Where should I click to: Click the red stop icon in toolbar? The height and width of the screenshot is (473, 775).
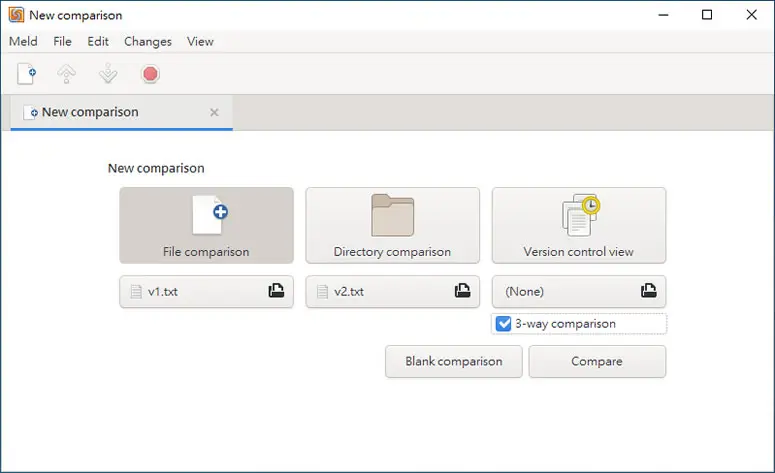pos(150,74)
